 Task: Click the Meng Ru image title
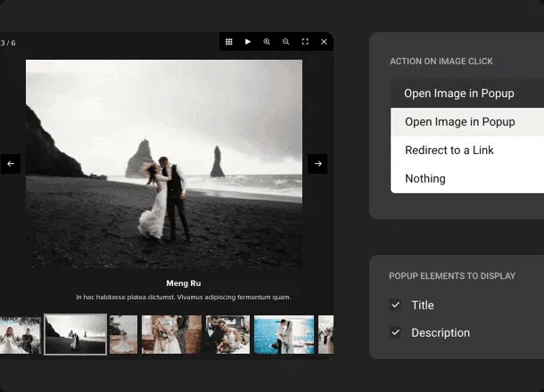click(183, 283)
